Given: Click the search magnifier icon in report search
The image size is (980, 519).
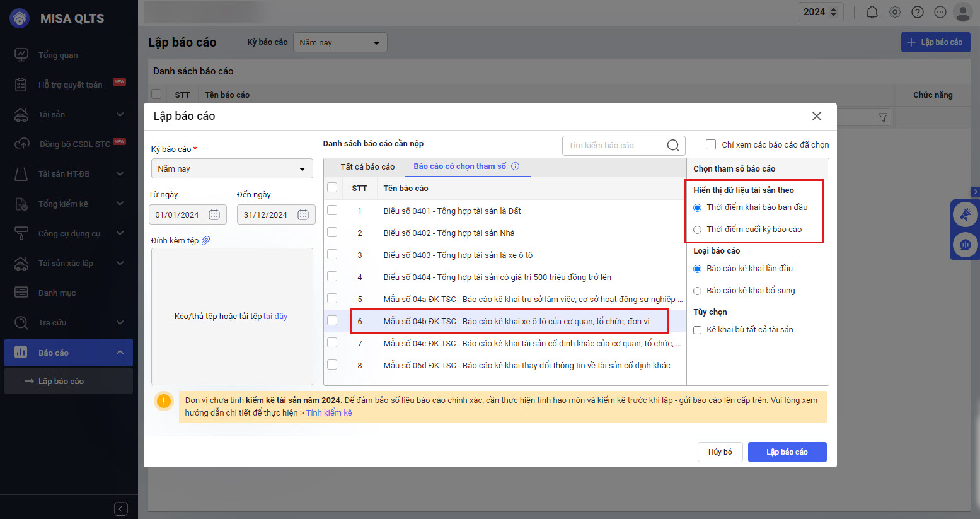Looking at the screenshot, I should [673, 146].
